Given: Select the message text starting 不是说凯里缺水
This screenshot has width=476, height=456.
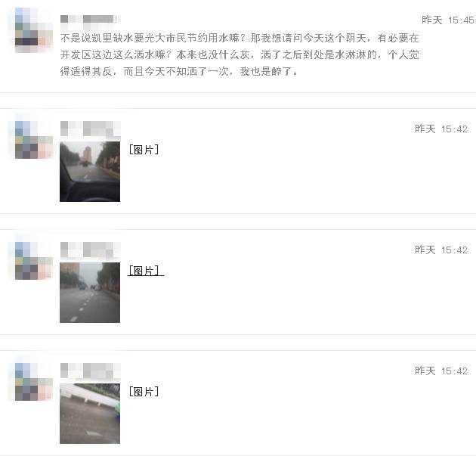Looking at the screenshot, I should (240, 55).
